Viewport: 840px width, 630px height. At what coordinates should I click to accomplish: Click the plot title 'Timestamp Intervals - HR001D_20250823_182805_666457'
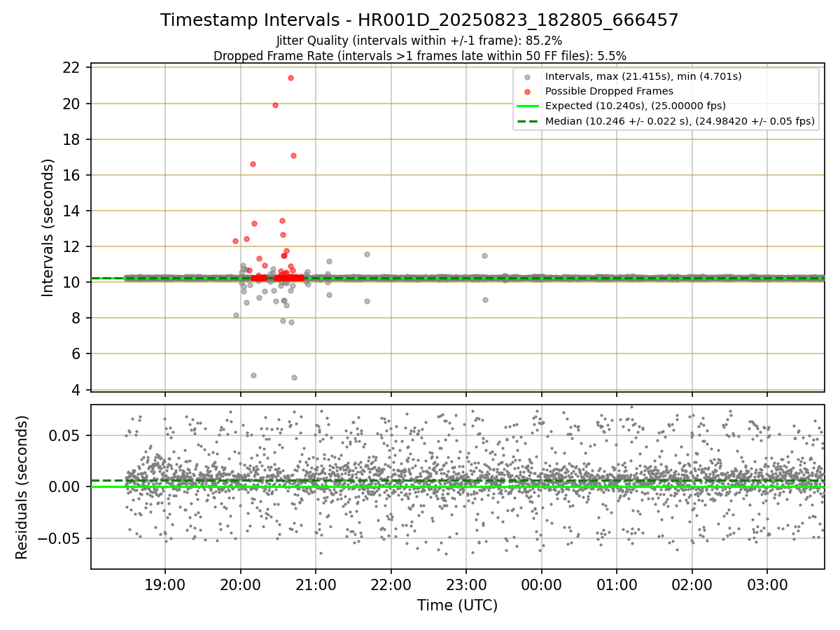tap(419, 20)
